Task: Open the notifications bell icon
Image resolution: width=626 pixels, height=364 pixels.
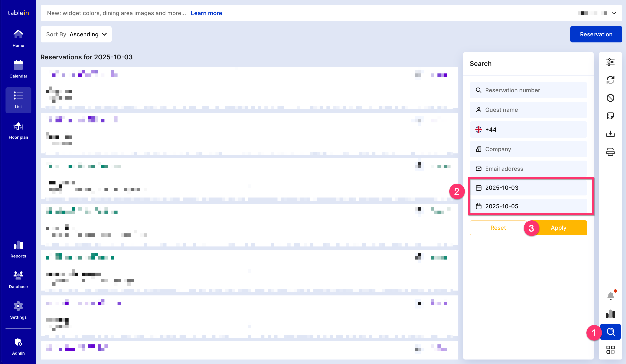Action: 611,296
